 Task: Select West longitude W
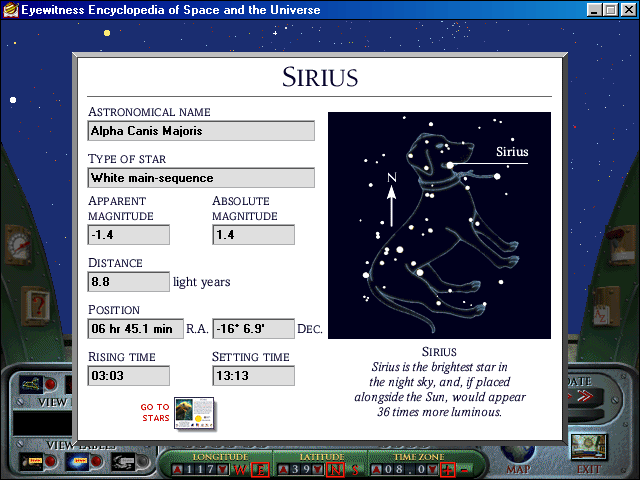click(240, 470)
